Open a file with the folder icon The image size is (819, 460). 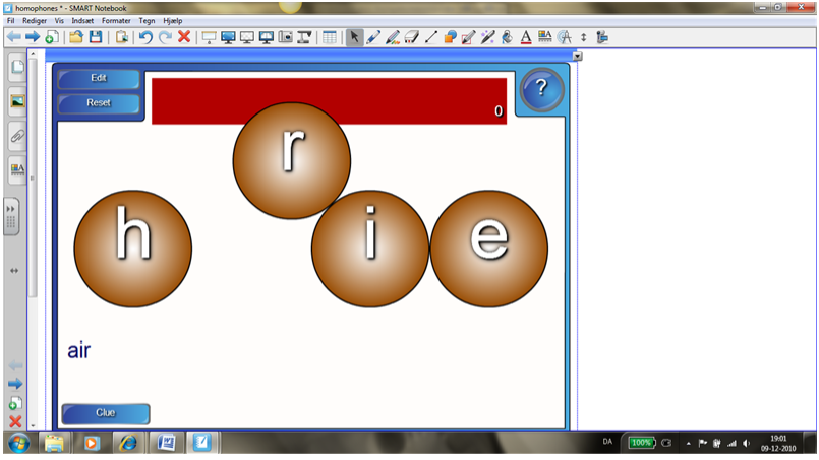(76, 37)
